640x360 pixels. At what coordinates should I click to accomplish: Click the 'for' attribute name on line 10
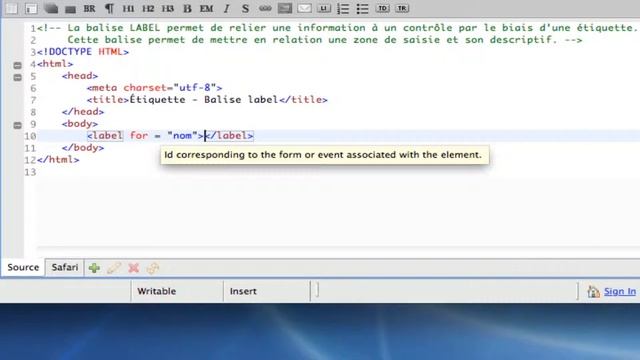pyautogui.click(x=139, y=136)
